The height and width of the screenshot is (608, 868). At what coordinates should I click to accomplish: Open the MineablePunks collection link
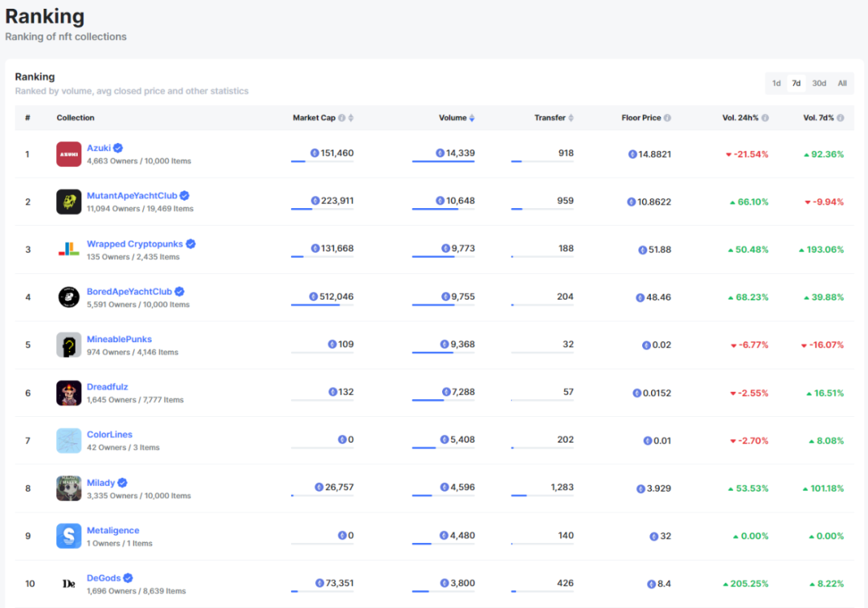119,339
